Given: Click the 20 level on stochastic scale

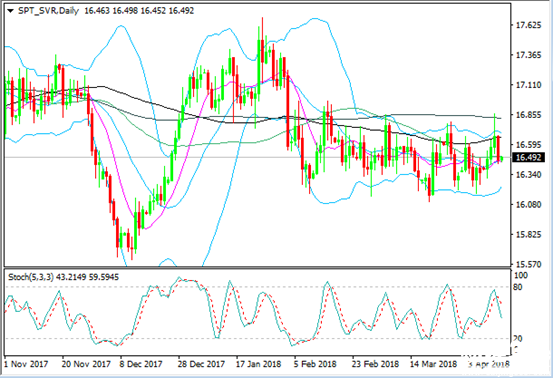Looking at the screenshot, I should (518, 339).
